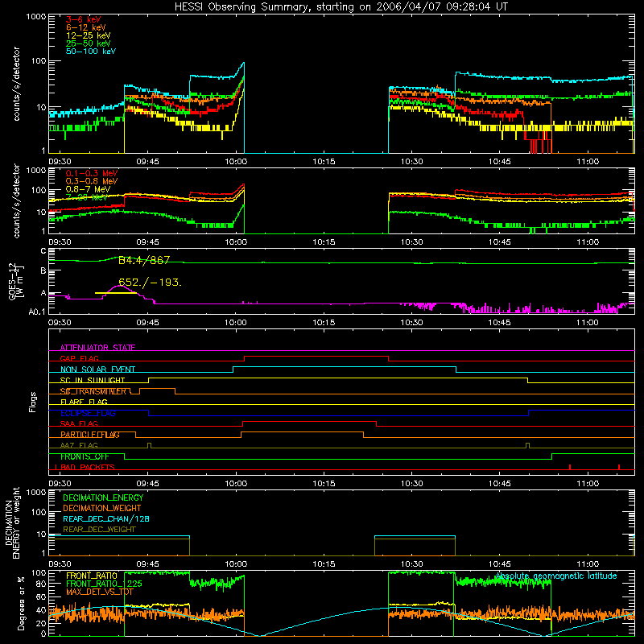Select the Degrees or % axis title
This screenshot has height=644, width=644.
(x=21, y=604)
